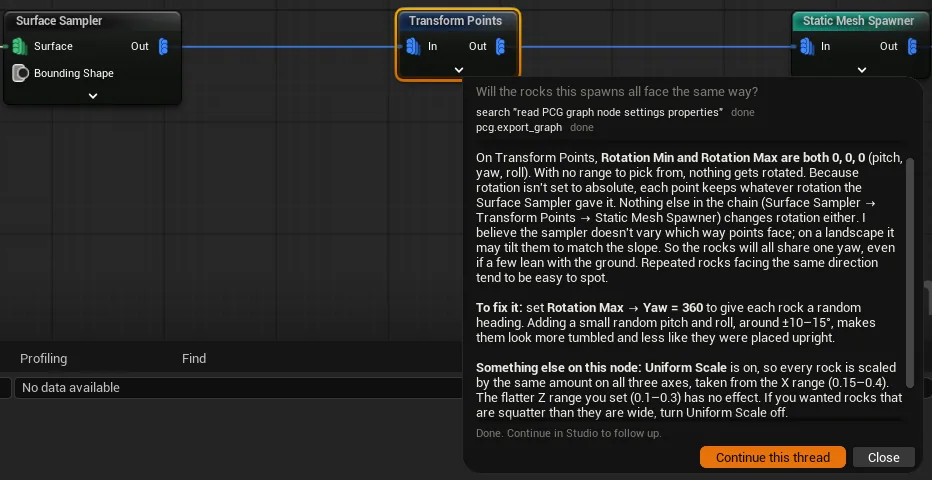Screen dimensions: 932x480
Task: Click the Bounding Shape label
Action: click(74, 73)
